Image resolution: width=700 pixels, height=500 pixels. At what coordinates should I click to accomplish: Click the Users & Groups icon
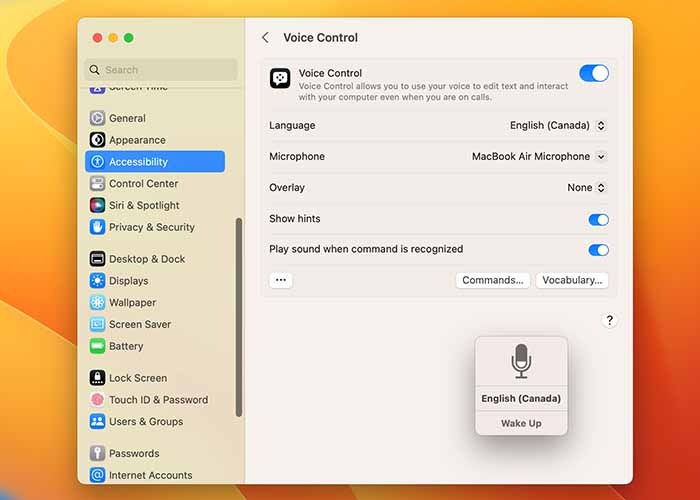point(97,421)
